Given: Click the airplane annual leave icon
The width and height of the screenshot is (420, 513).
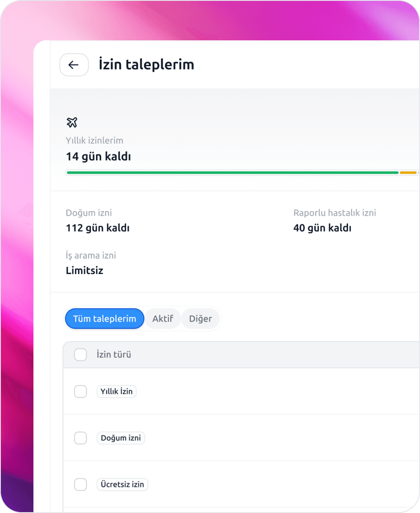Looking at the screenshot, I should (72, 122).
